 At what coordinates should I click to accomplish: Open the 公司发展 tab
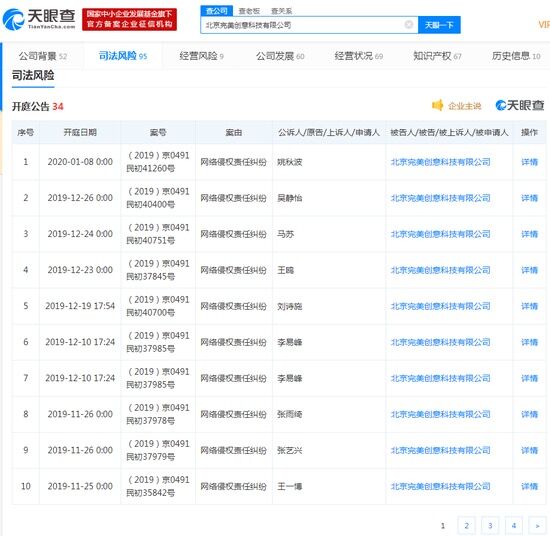pos(280,56)
